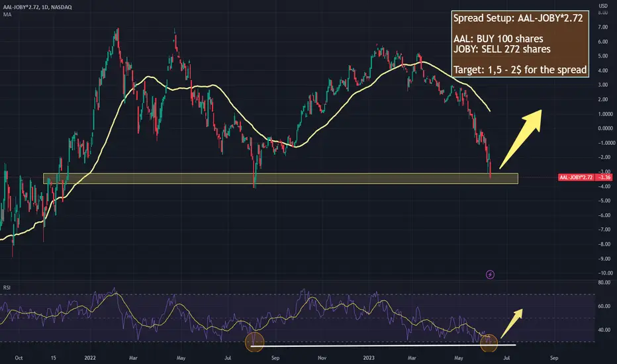Select the MA indicator label
Screen dimensions: 617x364
point(7,15)
